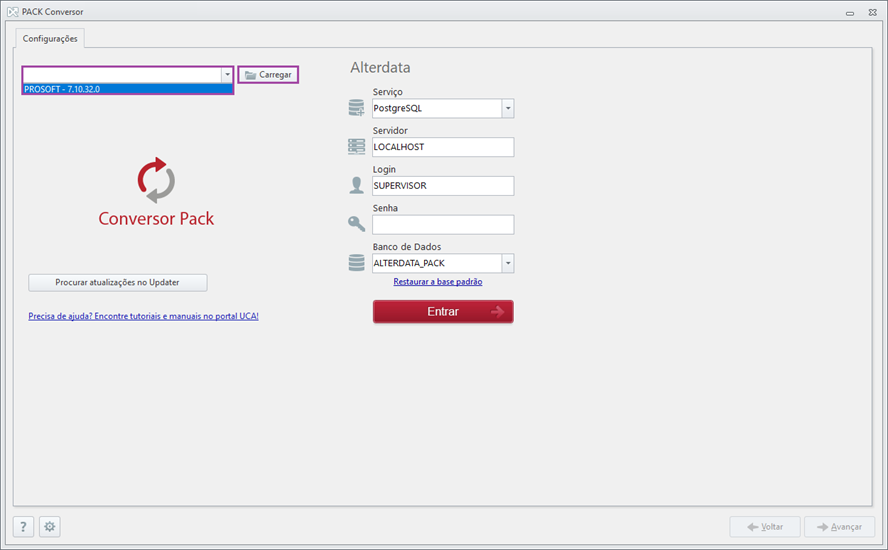Click the Alterdata heading text
Screen dimensions: 888x550
coord(380,67)
